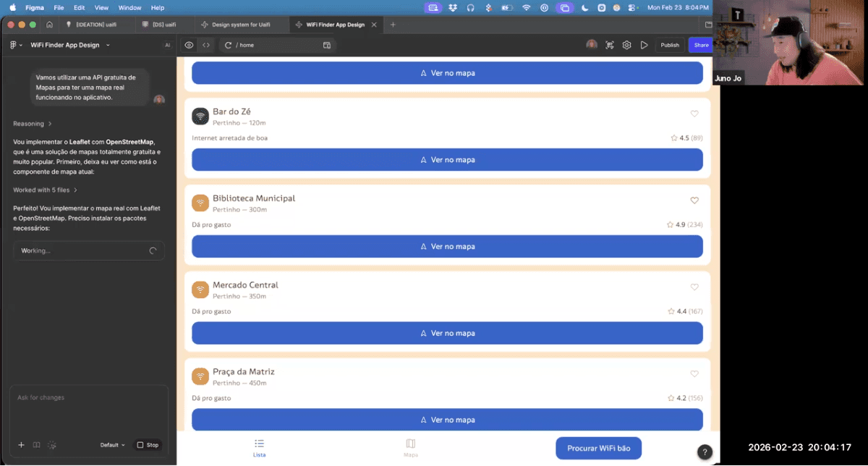Click the Mercado Central WiFi icon
868x466 pixels.
(200, 289)
